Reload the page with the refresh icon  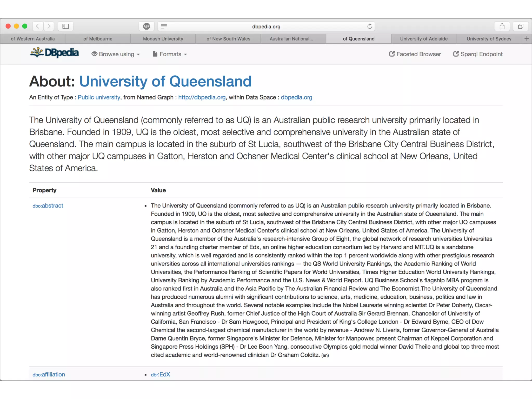(x=370, y=26)
